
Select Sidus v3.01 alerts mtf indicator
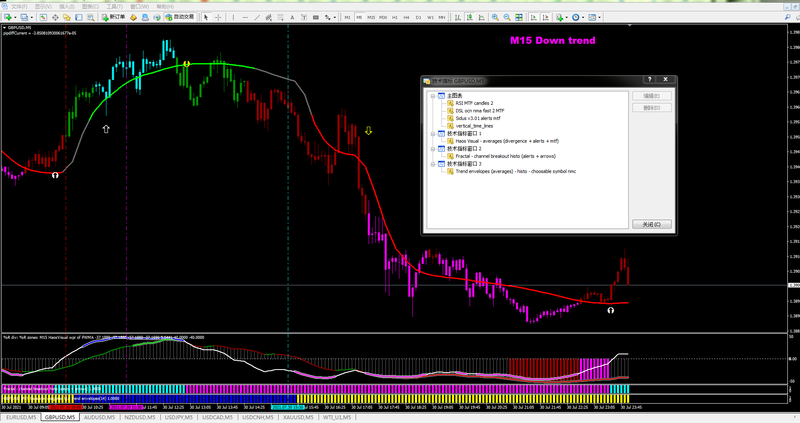480,118
